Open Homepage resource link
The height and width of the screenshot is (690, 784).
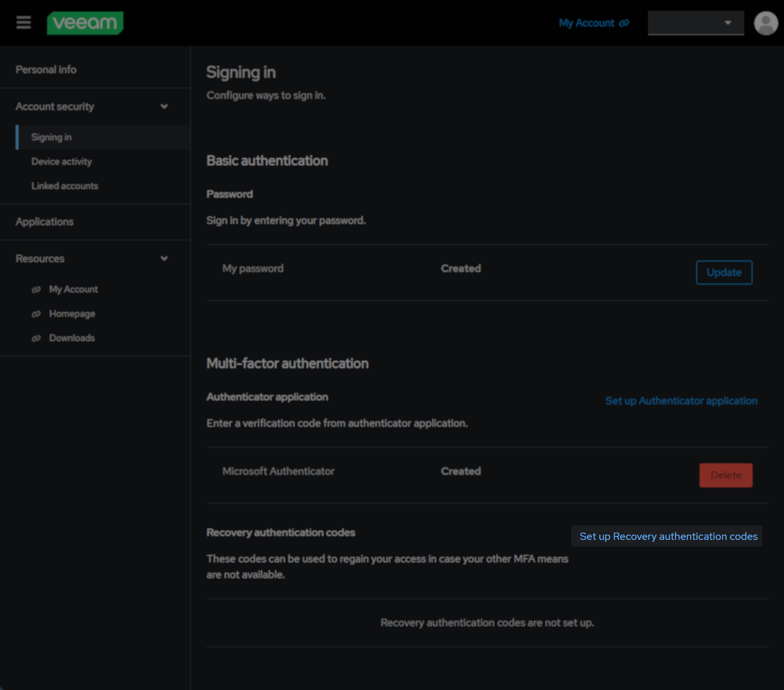pos(72,314)
